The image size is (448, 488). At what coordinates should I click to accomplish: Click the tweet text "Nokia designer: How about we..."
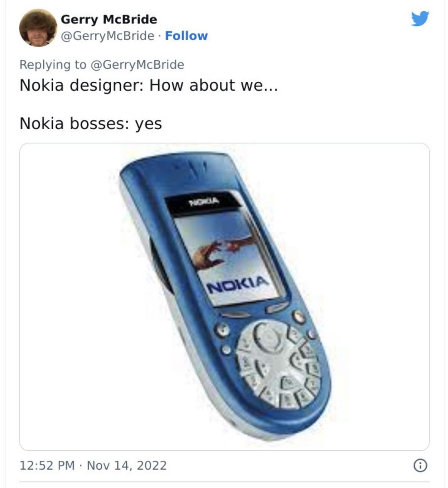click(x=149, y=85)
